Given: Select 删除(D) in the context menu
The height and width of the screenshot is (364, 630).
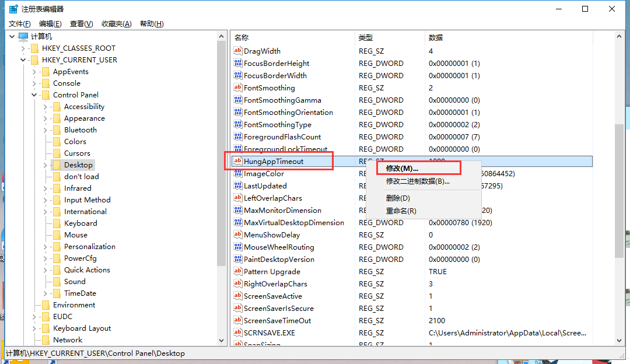Looking at the screenshot, I should 398,198.
